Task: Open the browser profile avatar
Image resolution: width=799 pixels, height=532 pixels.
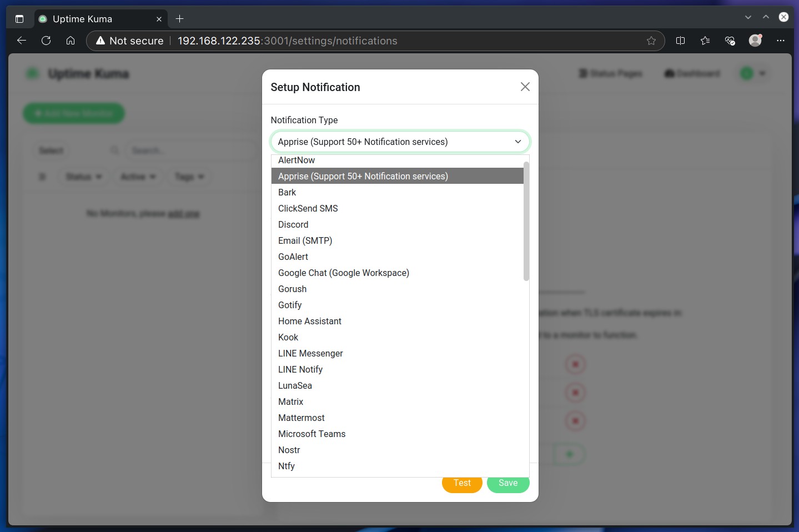Action: tap(755, 41)
